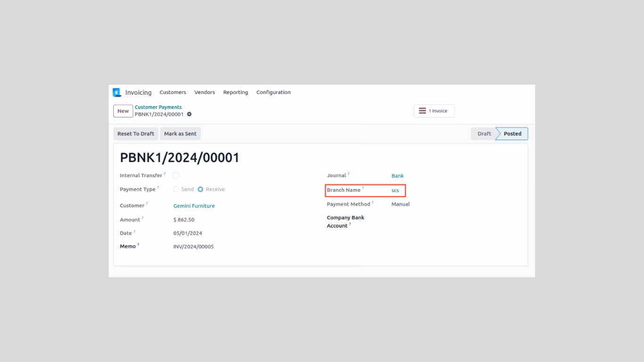The image size is (644, 362).
Task: Expand the Configuration menu
Action: point(273,92)
